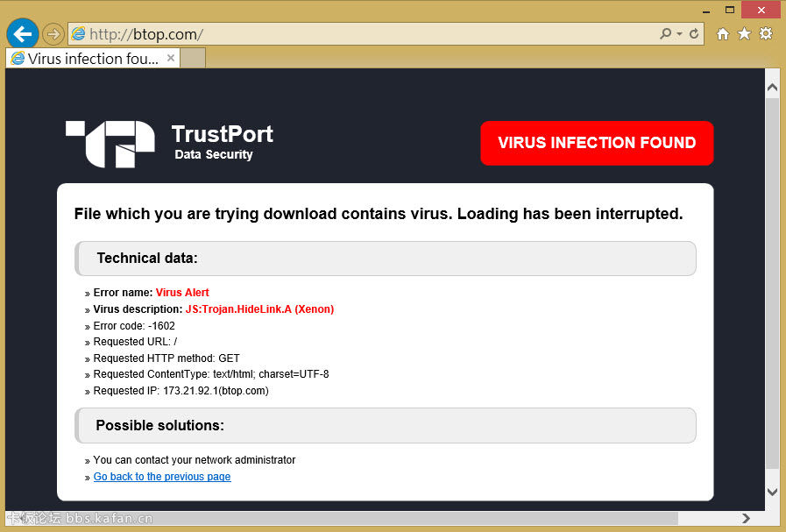Click the browser Back arrow button
Image resolution: width=786 pixels, height=532 pixels.
[22, 34]
